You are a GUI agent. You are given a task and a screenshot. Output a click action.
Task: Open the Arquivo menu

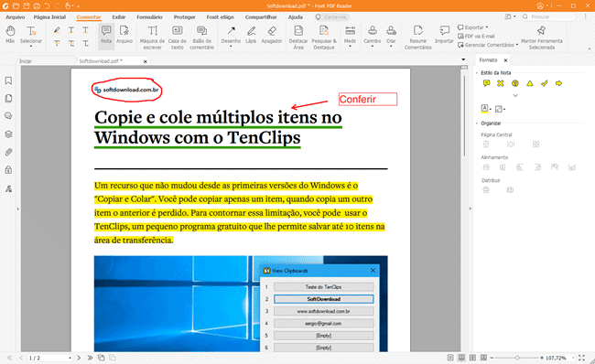(16, 17)
